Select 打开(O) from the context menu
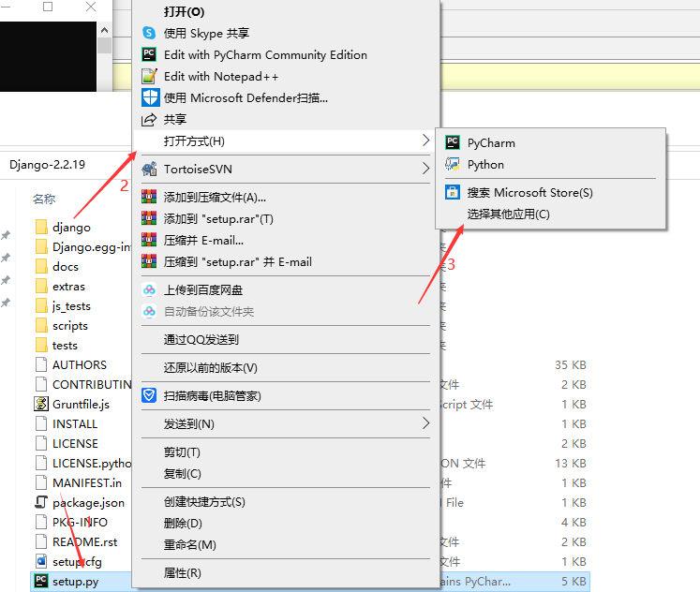This screenshot has height=592, width=700. 184,11
